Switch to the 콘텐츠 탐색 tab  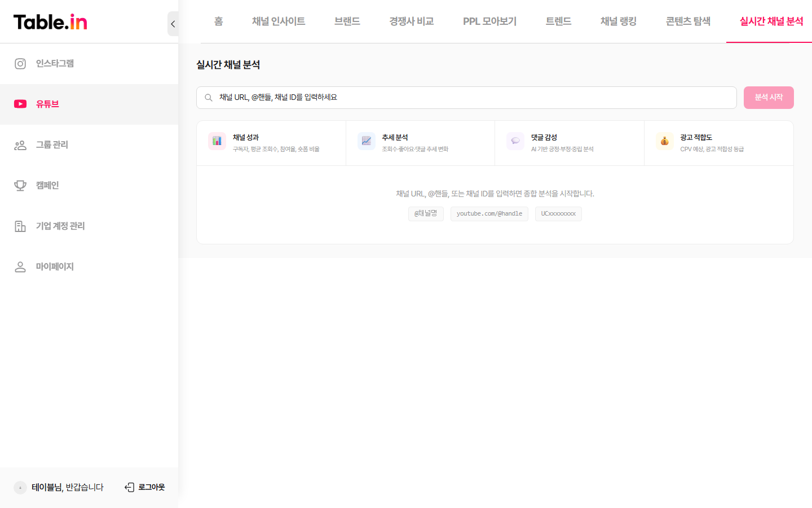(x=688, y=21)
